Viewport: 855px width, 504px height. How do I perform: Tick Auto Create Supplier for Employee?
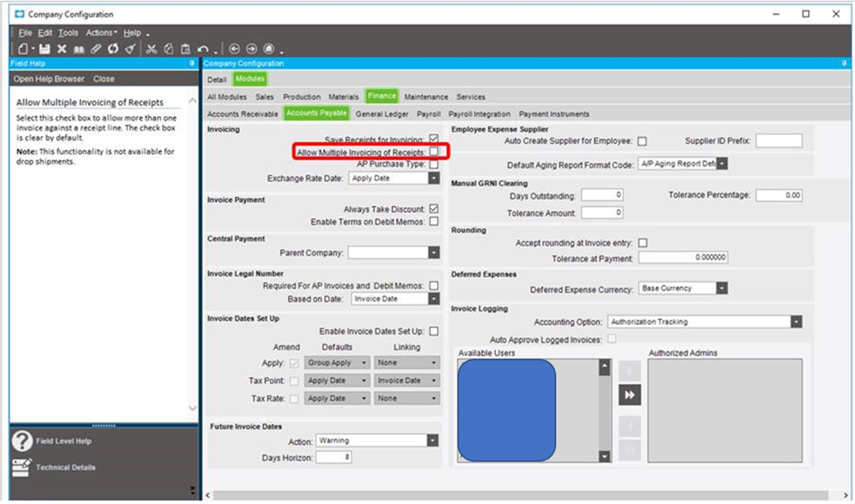[642, 141]
